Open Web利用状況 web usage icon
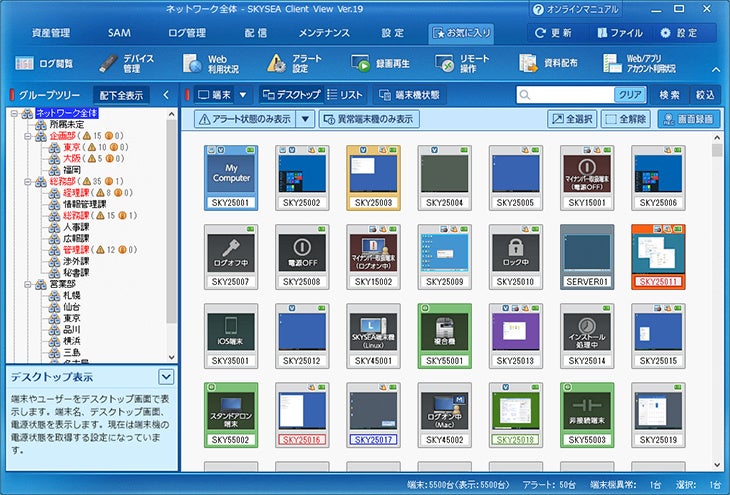The image size is (730, 495). [208, 63]
